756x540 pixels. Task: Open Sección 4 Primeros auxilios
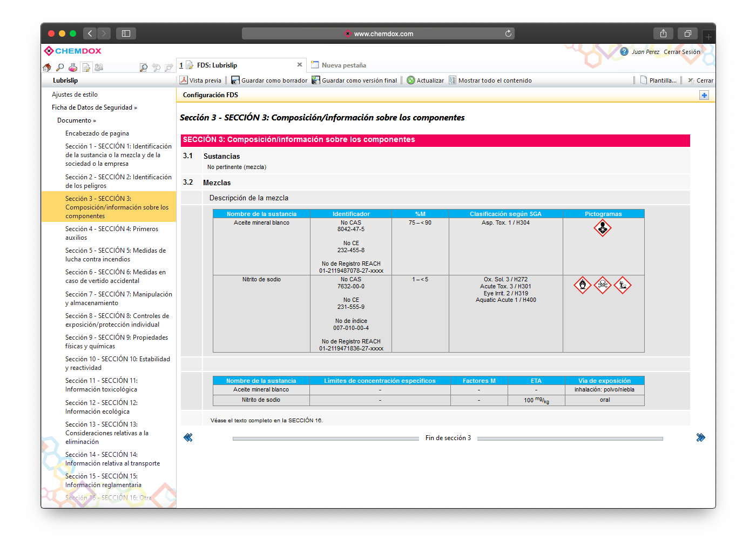pos(112,233)
